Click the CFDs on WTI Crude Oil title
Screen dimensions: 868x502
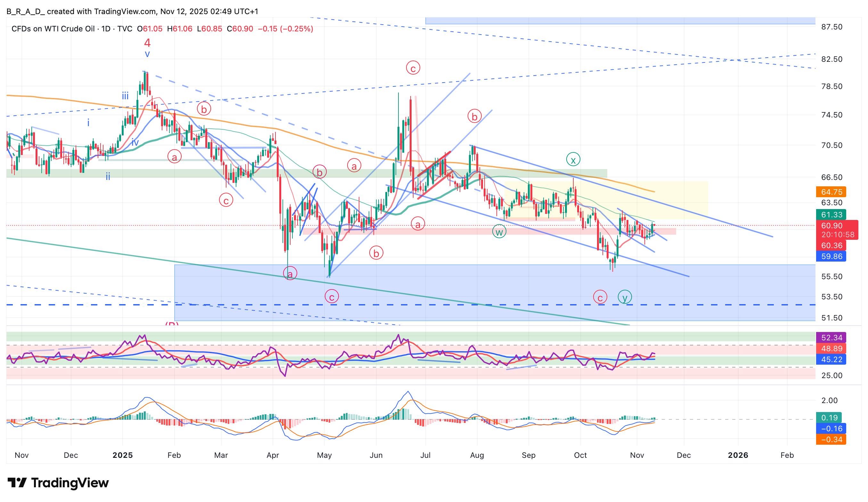[x=53, y=28]
